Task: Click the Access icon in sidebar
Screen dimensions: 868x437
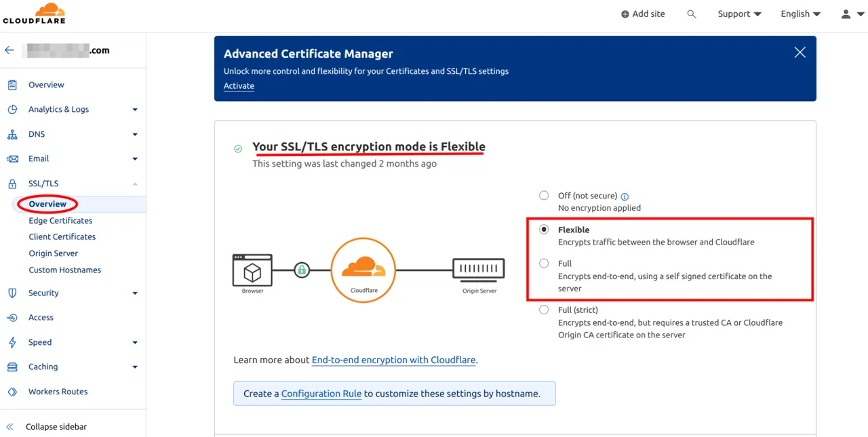Action: pyautogui.click(x=12, y=317)
